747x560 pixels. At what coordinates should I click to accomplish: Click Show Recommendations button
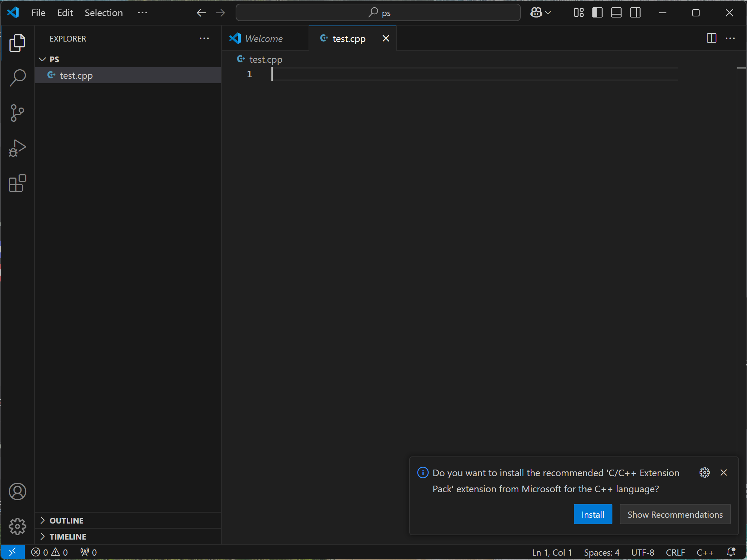[675, 514]
